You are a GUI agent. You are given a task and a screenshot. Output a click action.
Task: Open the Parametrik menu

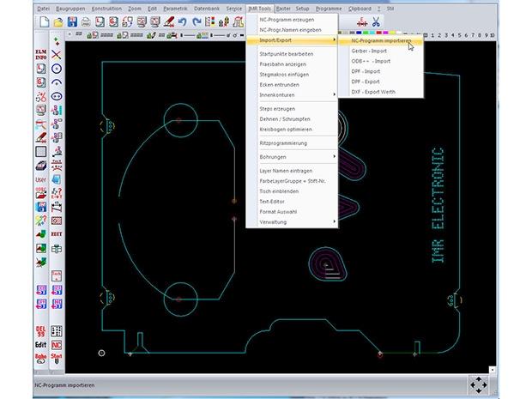pos(175,8)
